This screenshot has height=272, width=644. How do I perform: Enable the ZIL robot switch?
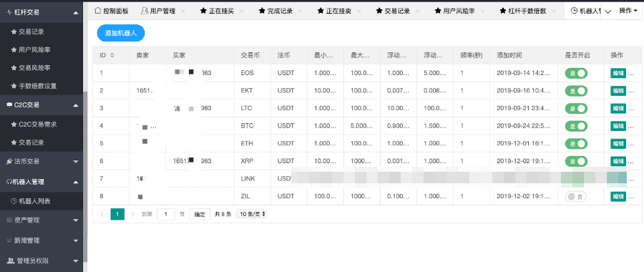coord(575,197)
